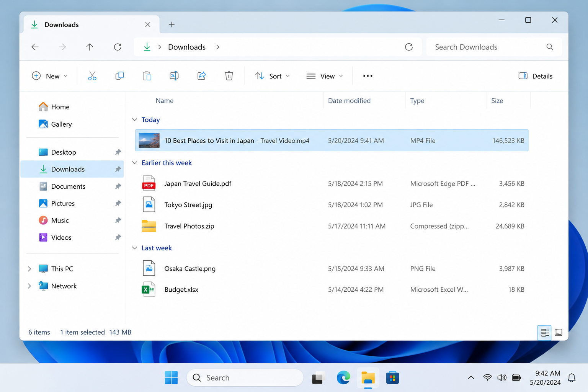Click the Japan Travel Guide PDF icon
The image size is (588, 392).
[149, 183]
